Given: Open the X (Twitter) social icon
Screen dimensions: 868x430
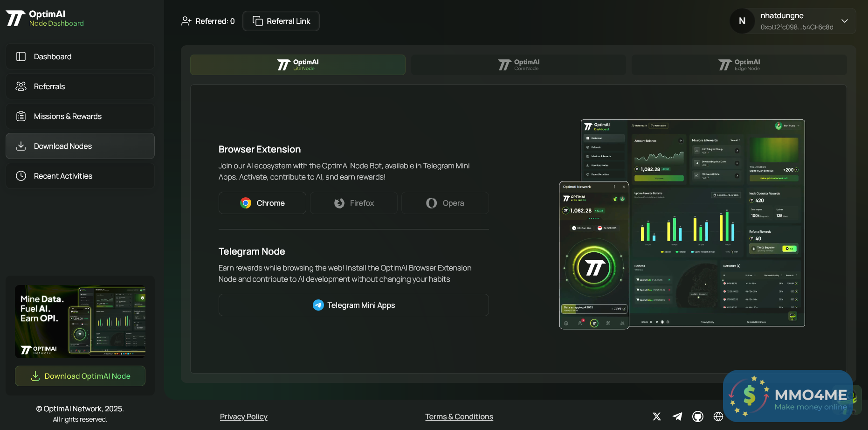Looking at the screenshot, I should [x=657, y=416].
